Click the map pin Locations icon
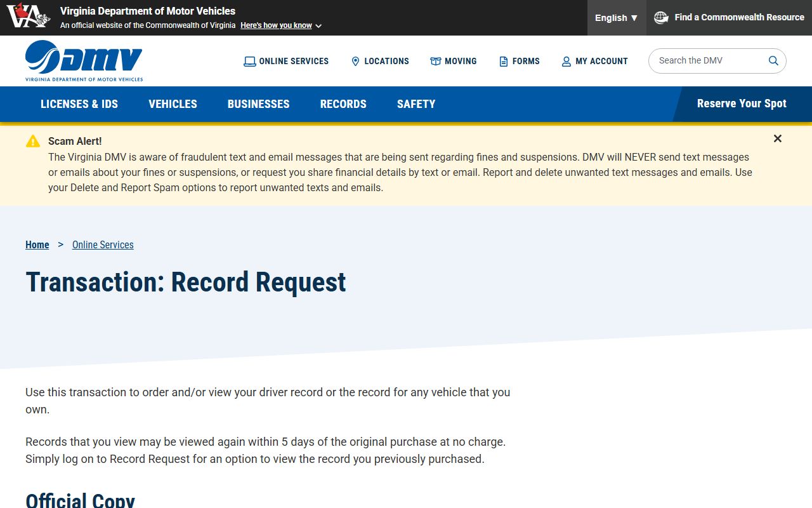This screenshot has width=812, height=508. [x=355, y=62]
